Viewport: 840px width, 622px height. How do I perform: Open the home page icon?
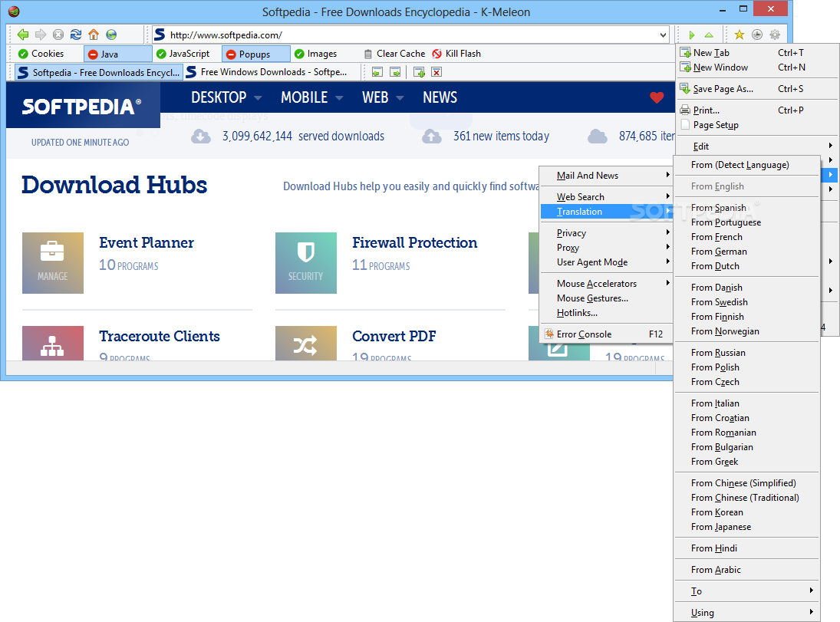[x=94, y=35]
